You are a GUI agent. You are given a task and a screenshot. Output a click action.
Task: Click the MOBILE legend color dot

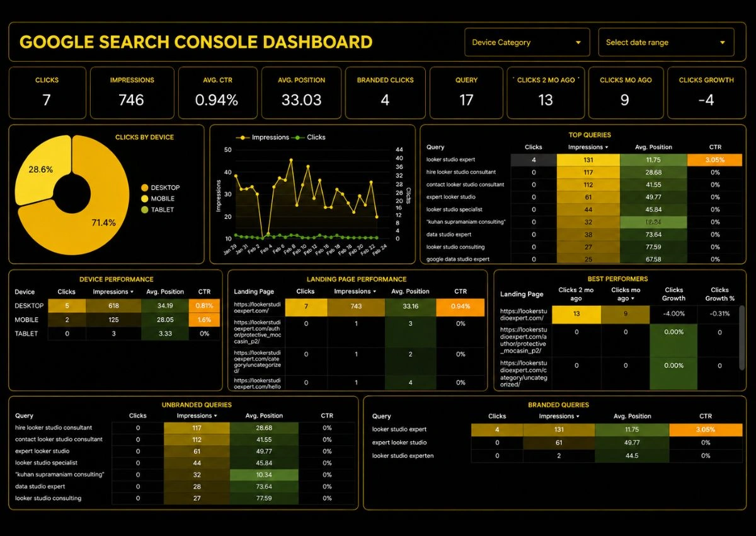pos(145,199)
